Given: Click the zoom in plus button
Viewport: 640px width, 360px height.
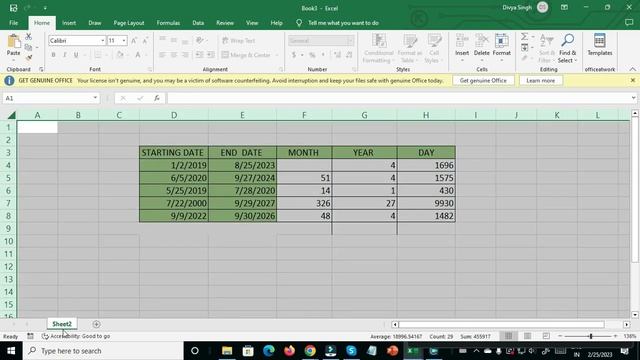Looking at the screenshot, I should [x=615, y=336].
